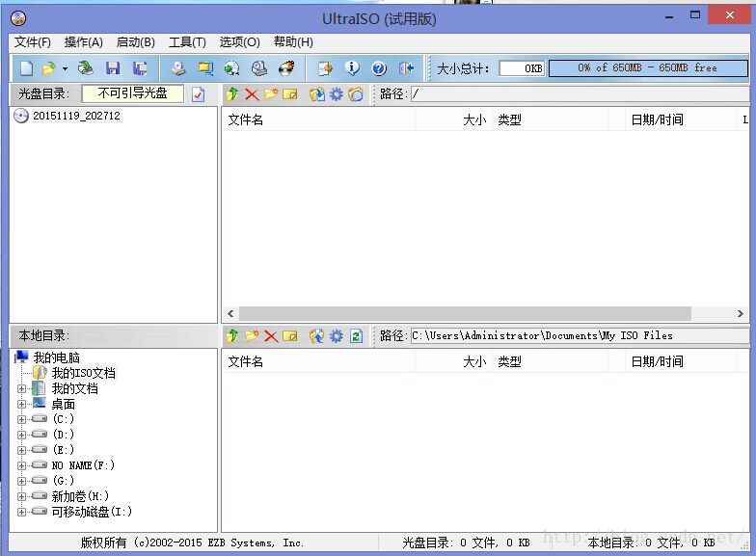Expand 可移动磁盘(I:) drive node
Screen dimensions: 756x556
point(21,513)
